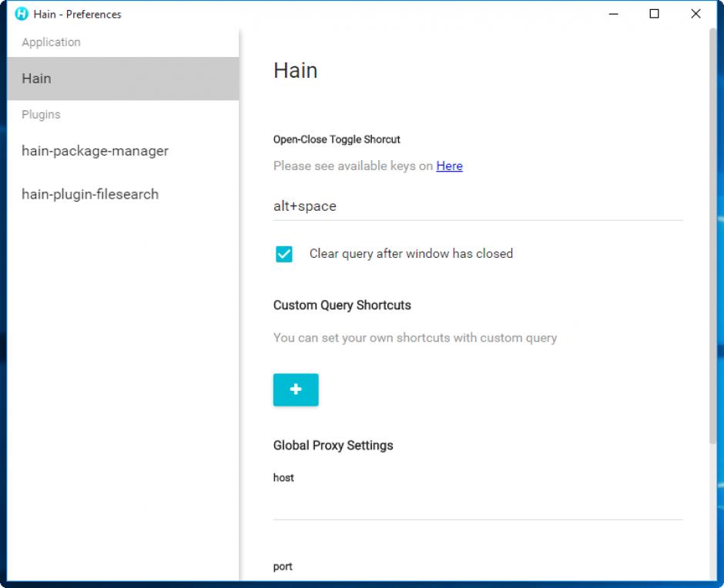Click the Open-Close Toggle Shorcut label

click(337, 139)
